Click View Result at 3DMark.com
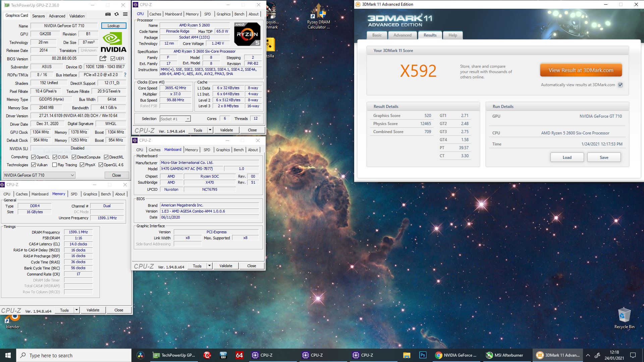Image resolution: width=644 pixels, height=362 pixels. point(581,70)
